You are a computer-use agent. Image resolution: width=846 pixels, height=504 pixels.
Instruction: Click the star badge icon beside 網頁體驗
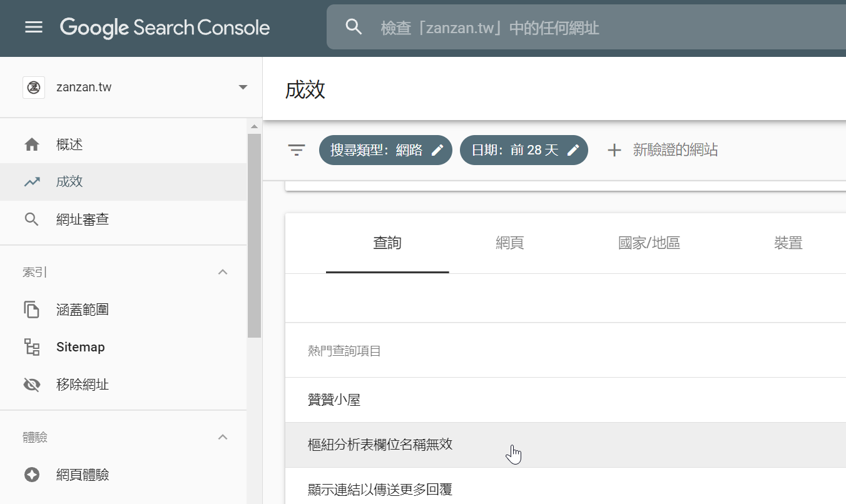32,475
